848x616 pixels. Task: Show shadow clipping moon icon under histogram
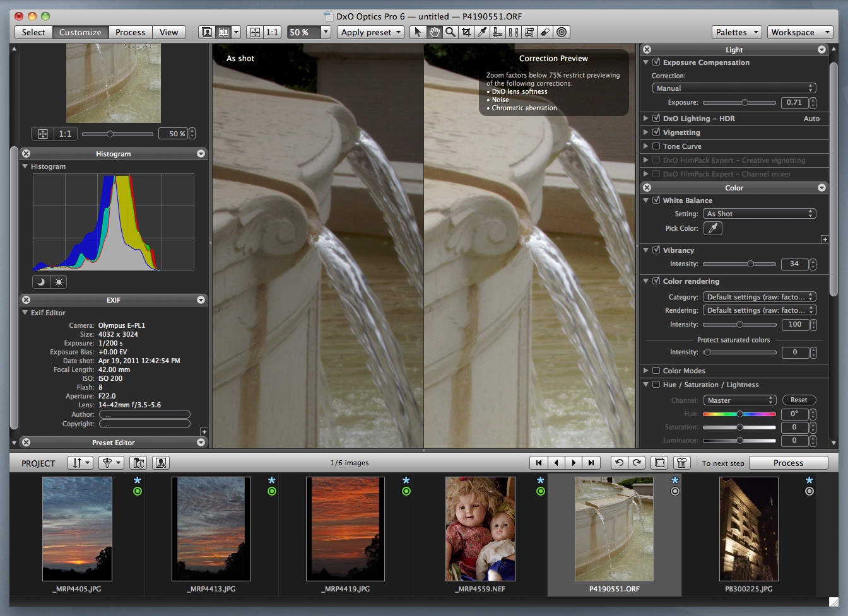click(x=41, y=282)
